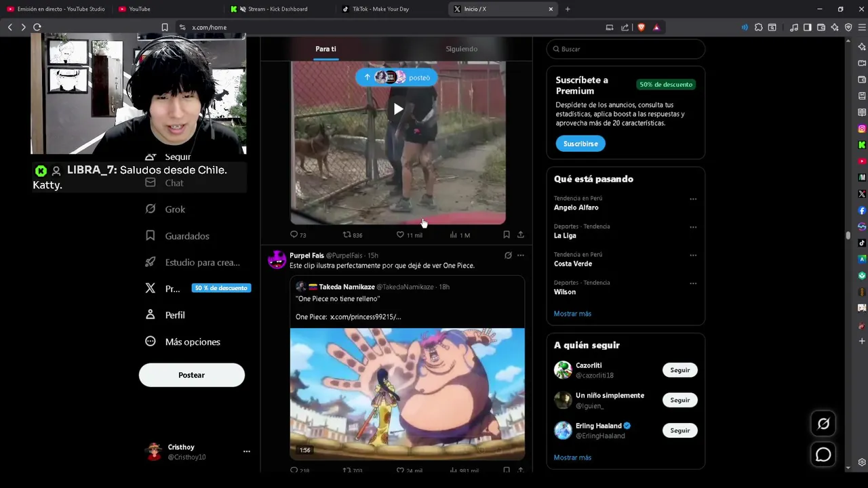This screenshot has width=868, height=488.
Task: Like the top post with 11 mil likes
Action: point(410,235)
